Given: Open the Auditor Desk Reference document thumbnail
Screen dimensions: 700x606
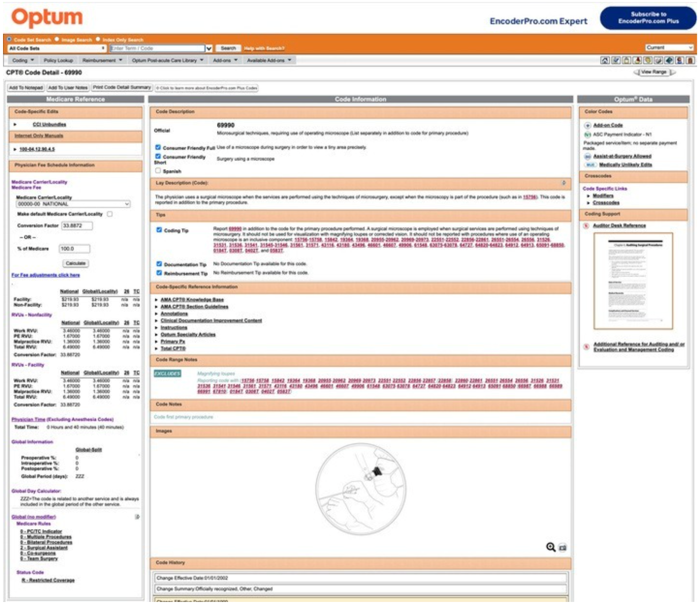Looking at the screenshot, I should click(633, 281).
